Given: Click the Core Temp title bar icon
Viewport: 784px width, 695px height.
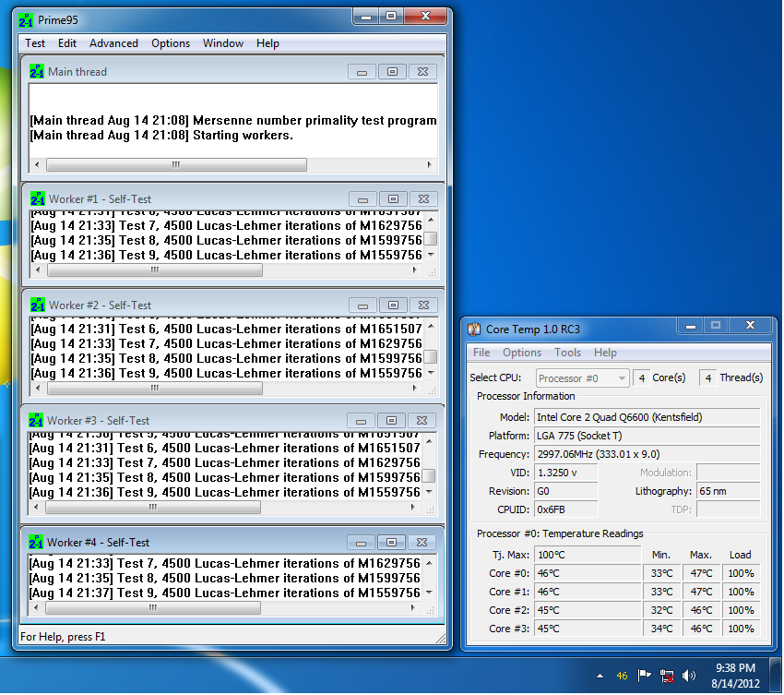Looking at the screenshot, I should pos(474,330).
